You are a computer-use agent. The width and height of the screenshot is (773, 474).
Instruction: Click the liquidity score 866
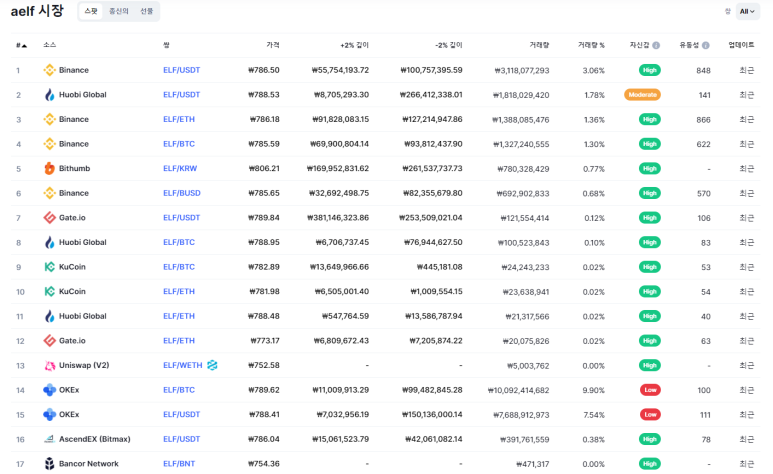pyautogui.click(x=703, y=120)
